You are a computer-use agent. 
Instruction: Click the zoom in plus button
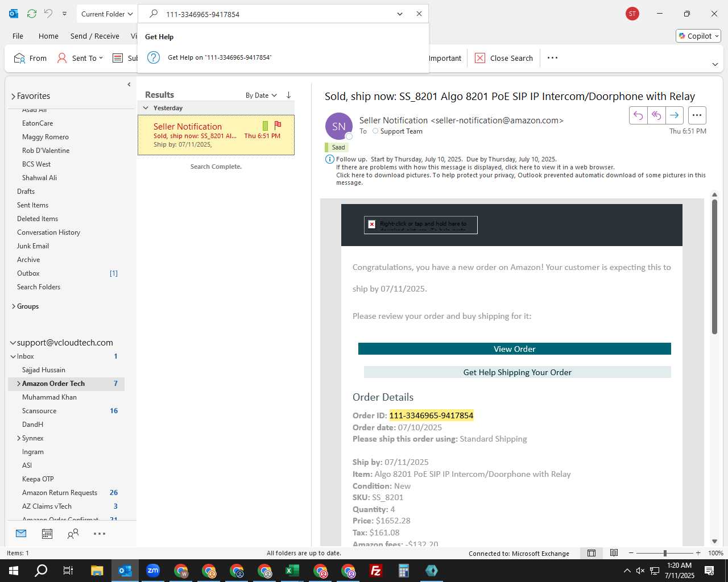click(x=698, y=553)
